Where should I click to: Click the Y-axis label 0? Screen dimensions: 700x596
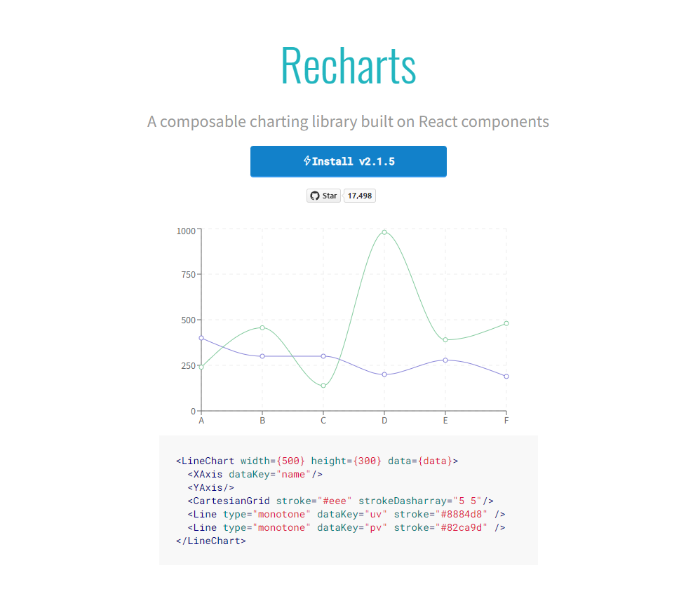click(x=193, y=411)
